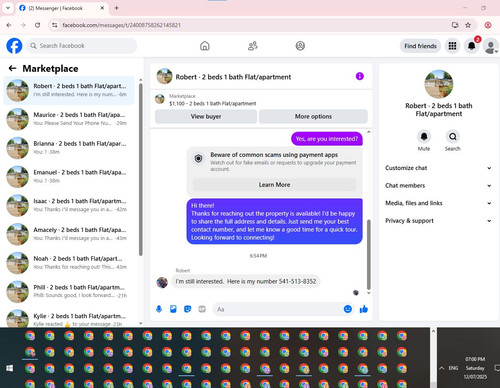Mute the Robert conversation
The height and width of the screenshot is (388, 500).
pyautogui.click(x=424, y=136)
